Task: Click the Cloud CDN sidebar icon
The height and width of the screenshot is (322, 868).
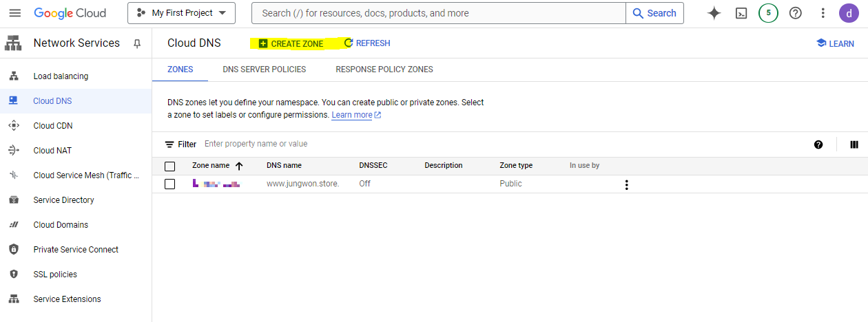Action: click(13, 126)
